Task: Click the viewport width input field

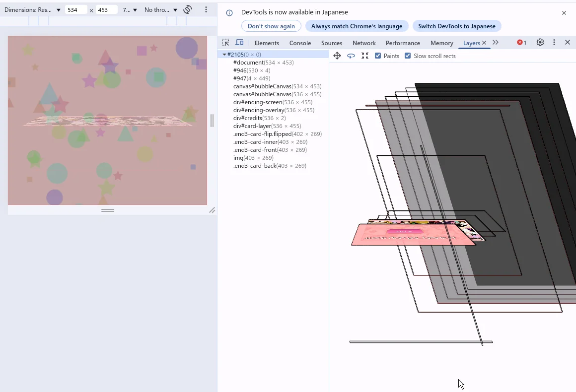Action: tap(76, 10)
